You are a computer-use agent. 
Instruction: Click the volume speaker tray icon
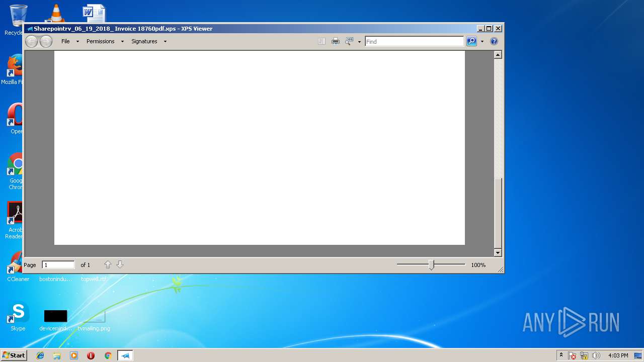click(x=596, y=355)
